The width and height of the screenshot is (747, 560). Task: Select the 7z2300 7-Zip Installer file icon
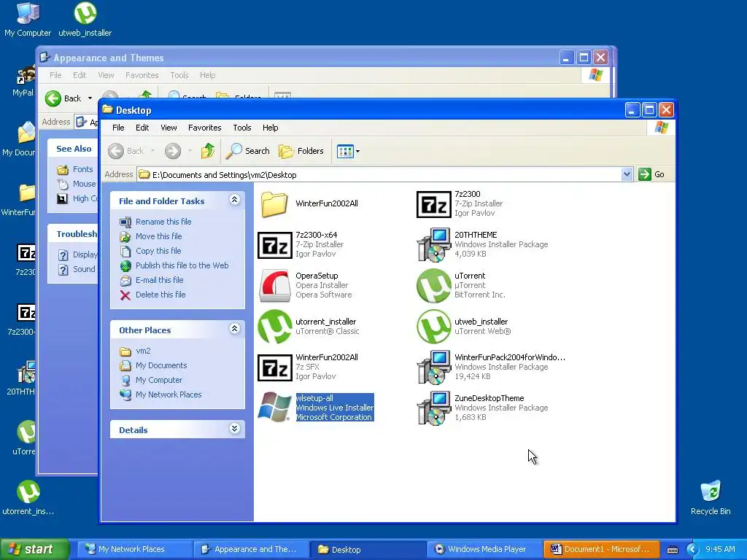[x=433, y=204]
